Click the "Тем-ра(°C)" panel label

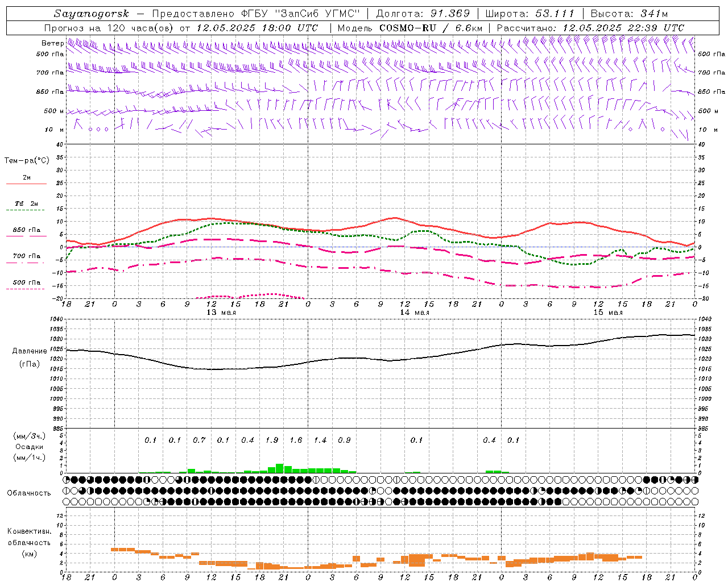[x=27, y=161]
